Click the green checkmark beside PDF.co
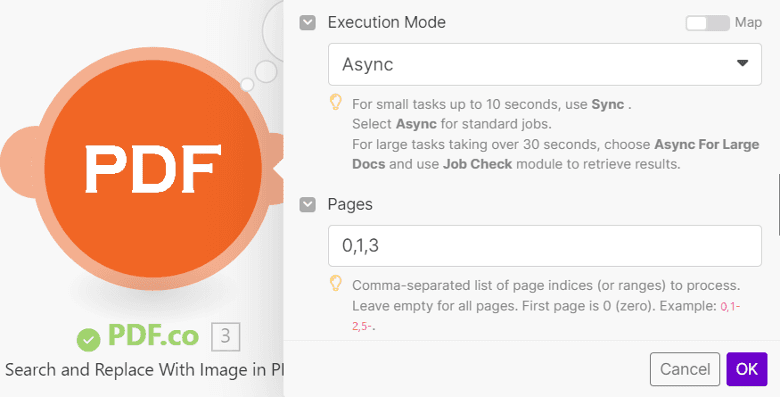Screen dimensions: 780x400 click(x=89, y=339)
